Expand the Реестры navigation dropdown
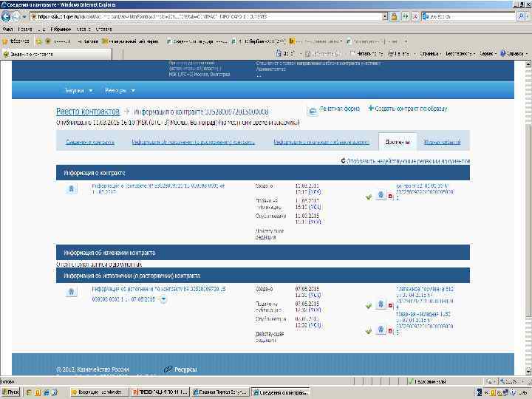 click(120, 91)
